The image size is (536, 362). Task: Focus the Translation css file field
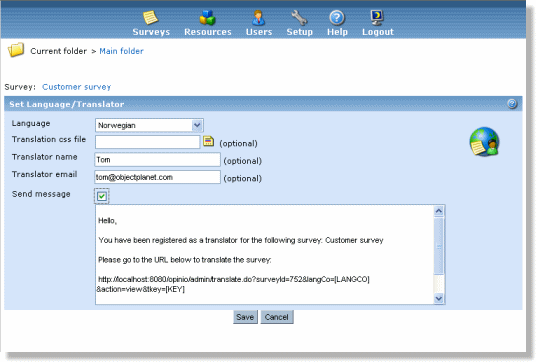(147, 142)
